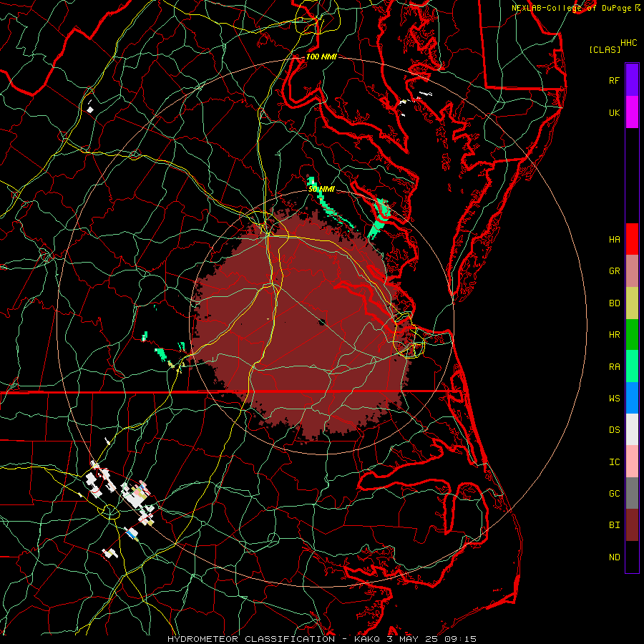Click the ND black legend swatch
644x644 pixels.
point(632,557)
